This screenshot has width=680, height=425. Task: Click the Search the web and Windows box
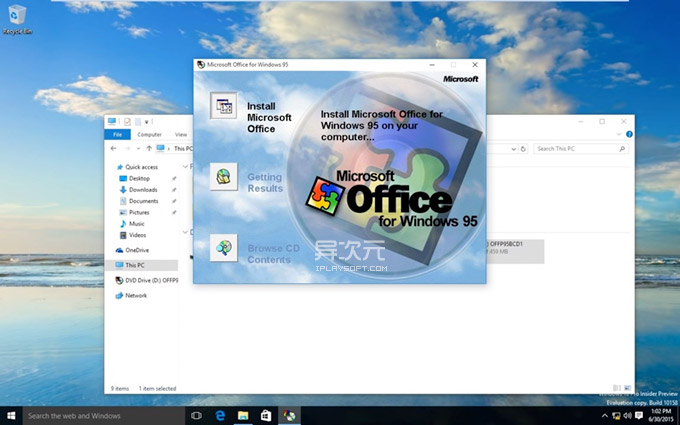(x=104, y=415)
